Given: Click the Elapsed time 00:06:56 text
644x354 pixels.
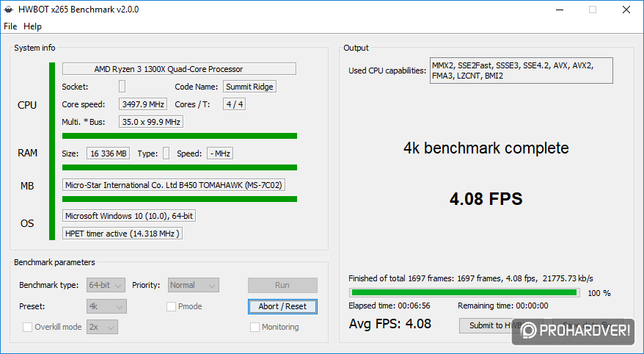Looking at the screenshot, I should (389, 306).
